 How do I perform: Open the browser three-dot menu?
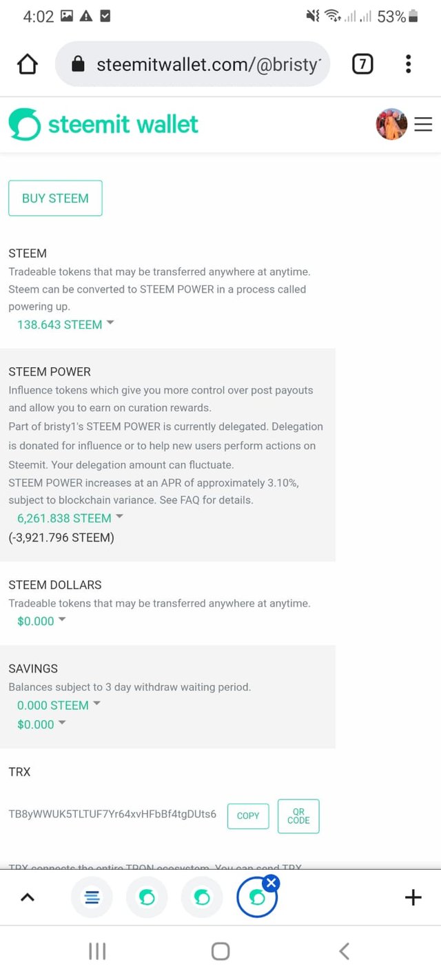pos(408,65)
